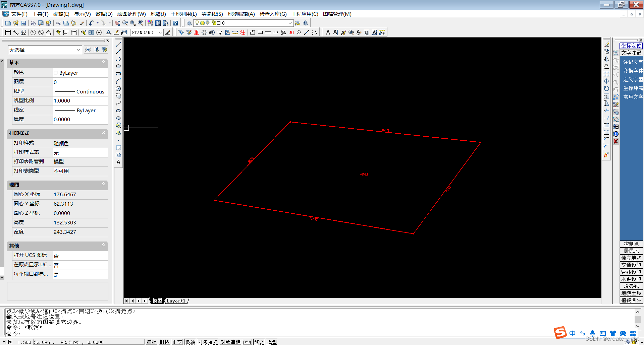Collapse the 其他 properties section
This screenshot has height=345, width=644.
point(104,245)
